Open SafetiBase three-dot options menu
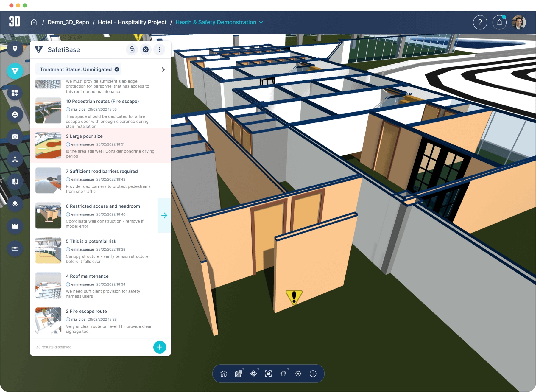 coord(159,49)
